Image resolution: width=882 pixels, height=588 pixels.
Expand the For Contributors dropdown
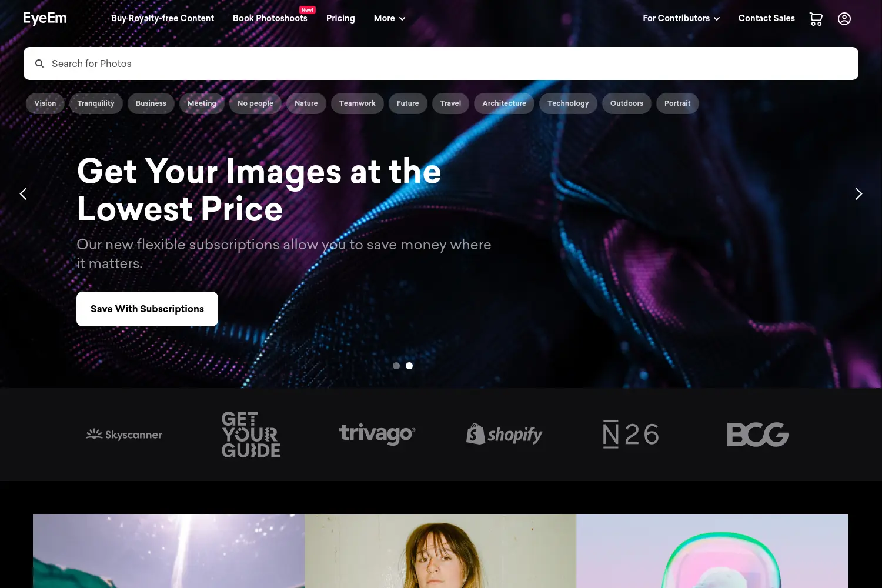click(681, 18)
